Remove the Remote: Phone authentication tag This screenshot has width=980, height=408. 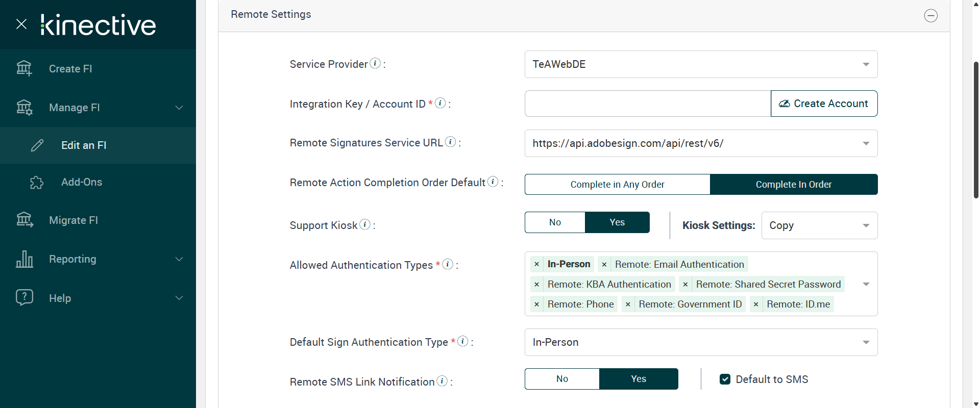coord(536,304)
